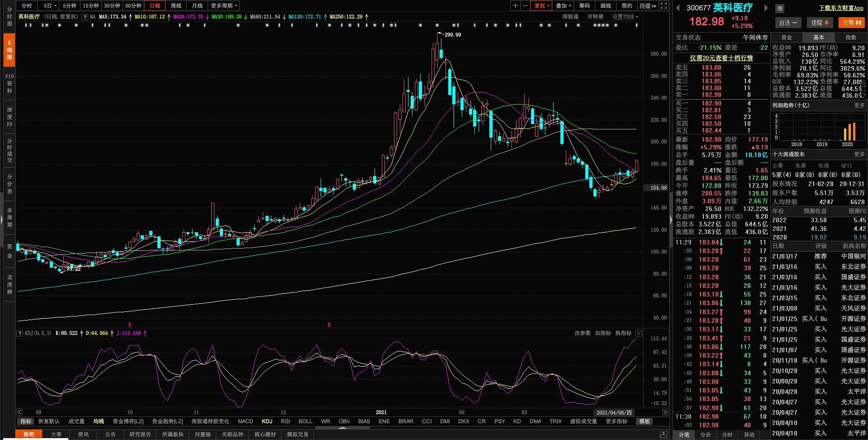The image size is (868, 440).
Task: Open 叠加 overlay dropdown
Action: (x=564, y=6)
